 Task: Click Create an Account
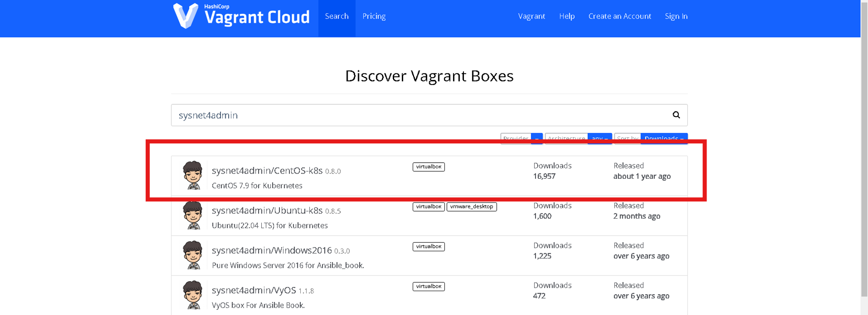pyautogui.click(x=620, y=16)
